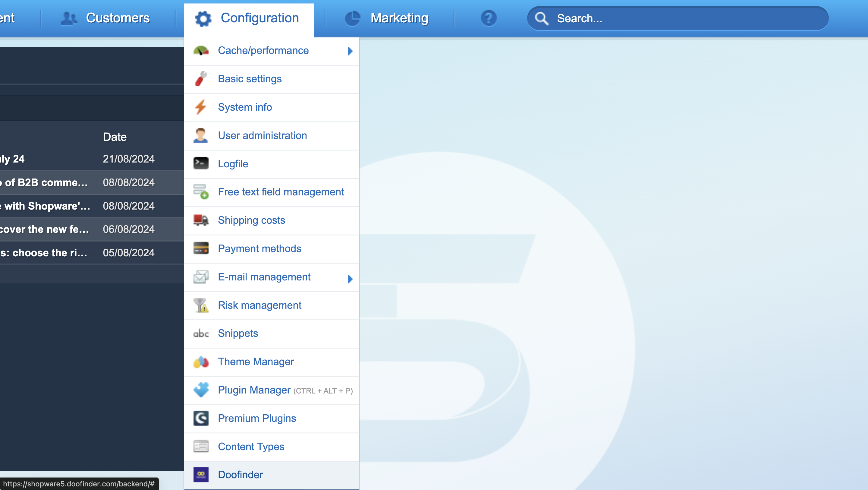Focus the Search... input field

(x=678, y=19)
